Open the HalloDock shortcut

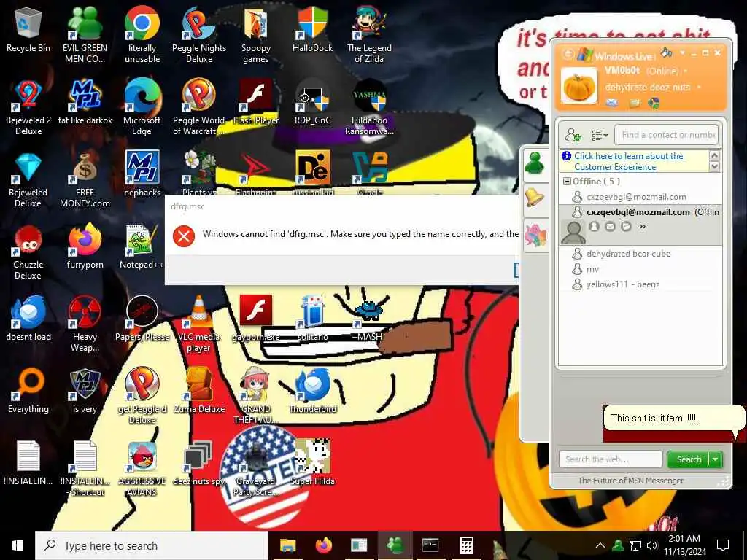pos(312,29)
